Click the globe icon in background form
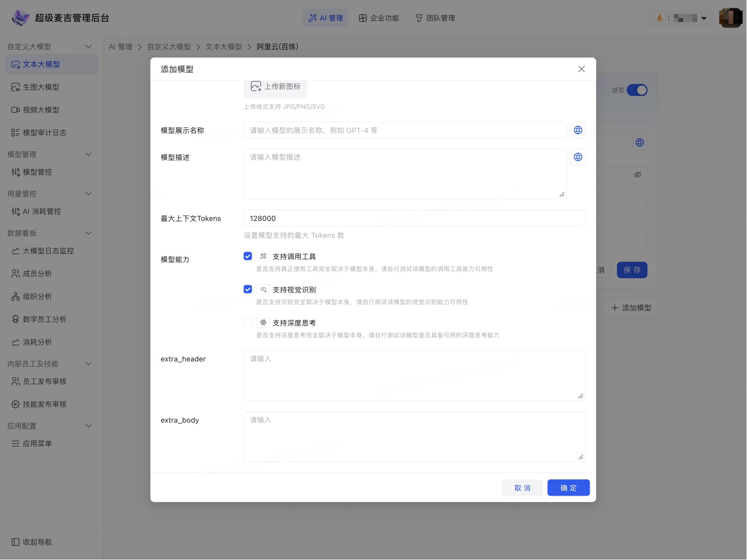Image resolution: width=747 pixels, height=560 pixels. (639, 143)
